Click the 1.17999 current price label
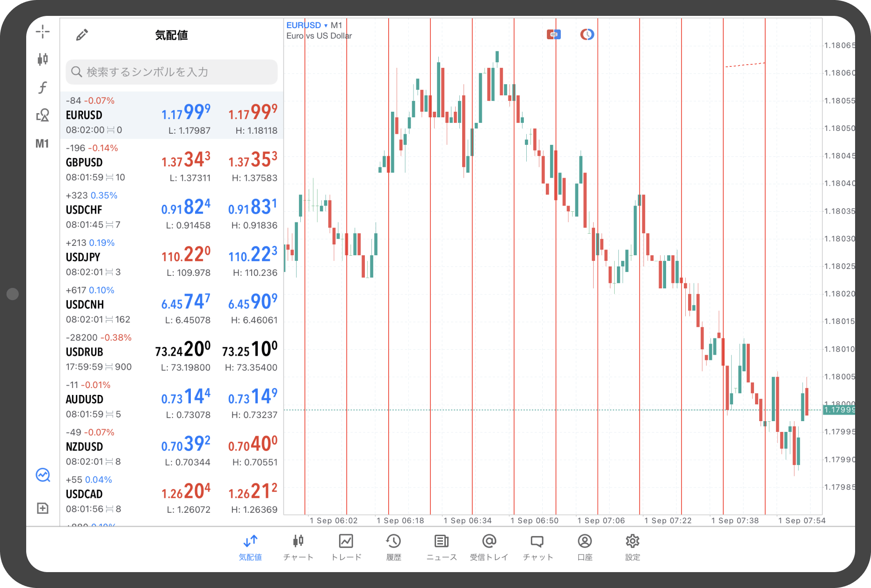 839,410
